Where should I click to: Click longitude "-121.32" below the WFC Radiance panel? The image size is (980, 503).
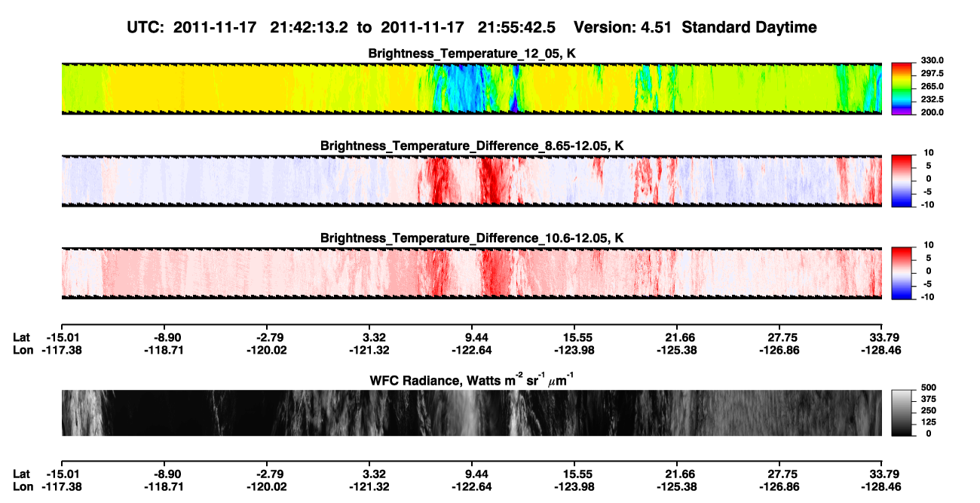(370, 486)
